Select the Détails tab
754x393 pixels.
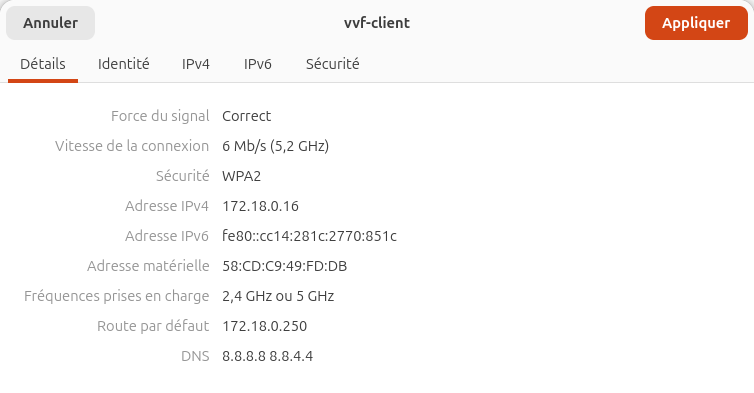point(43,64)
